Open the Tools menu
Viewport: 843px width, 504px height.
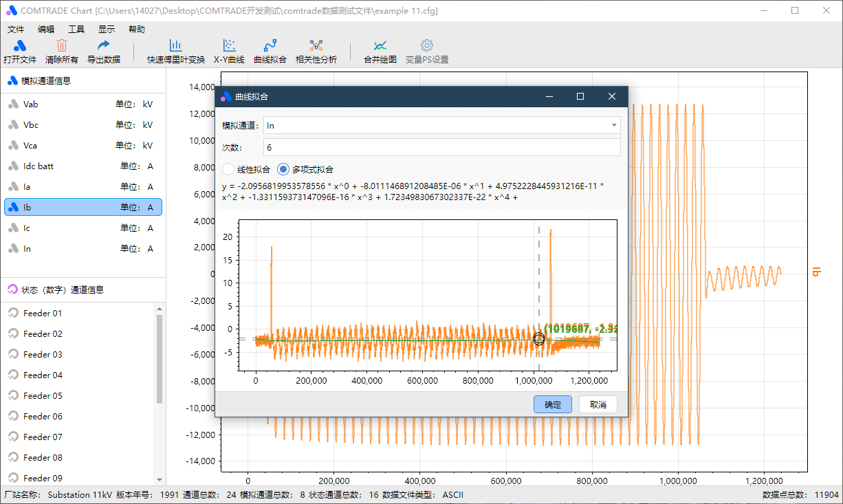[76, 30]
